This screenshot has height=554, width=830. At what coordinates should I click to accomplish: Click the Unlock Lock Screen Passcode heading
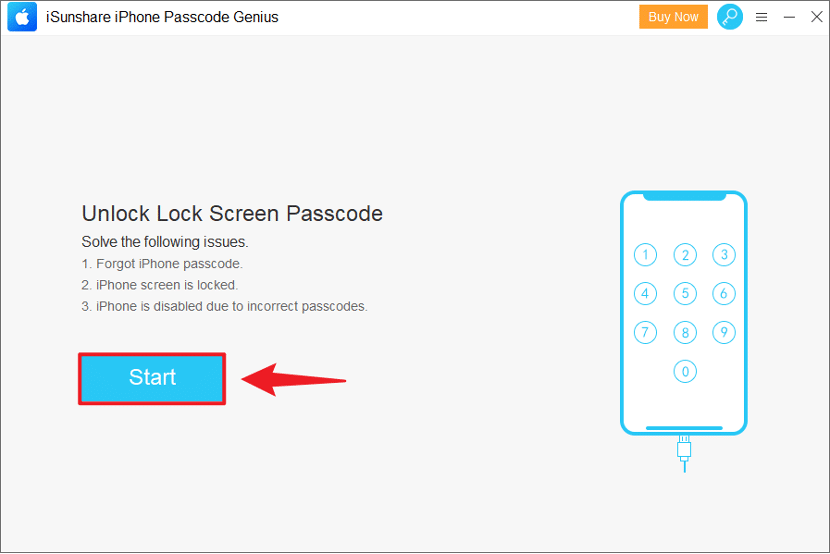coord(232,214)
